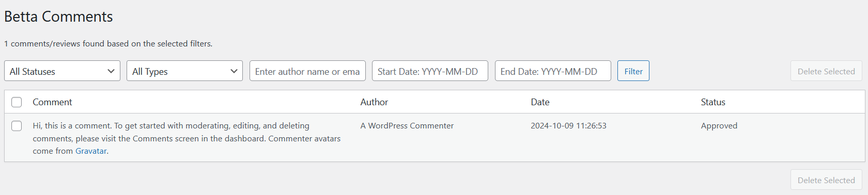Click the Author column header
Viewport: 868px width, 195px height.
click(x=374, y=102)
